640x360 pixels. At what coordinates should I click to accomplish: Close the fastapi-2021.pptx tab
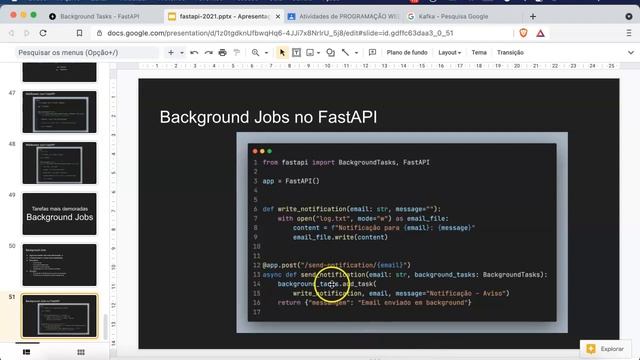pos(278,16)
